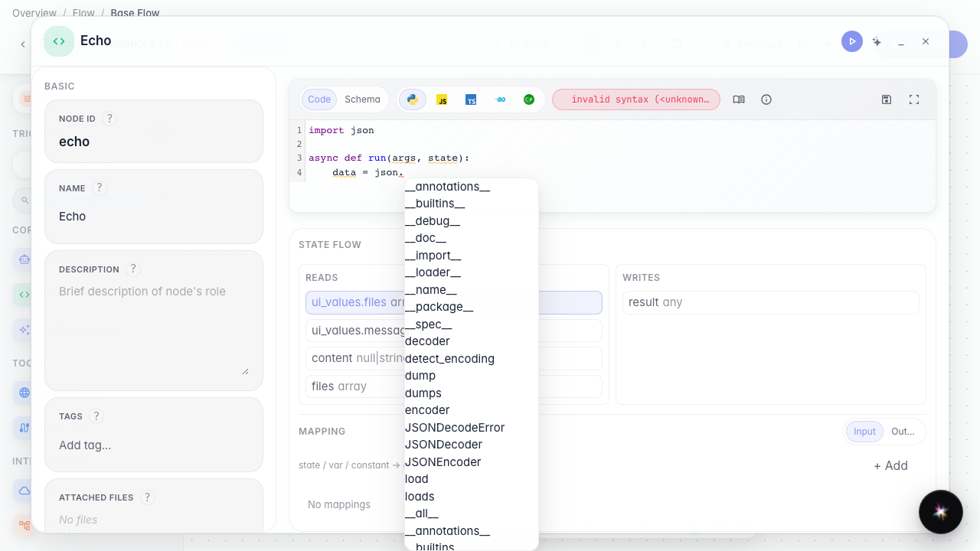The height and width of the screenshot is (551, 980).
Task: Select '__import__' in completion popup
Action: click(471, 256)
